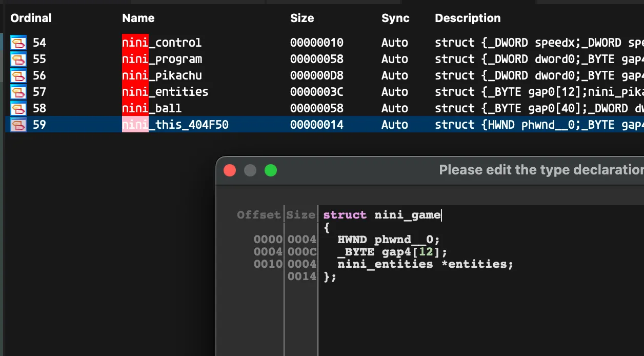Image resolution: width=644 pixels, height=356 pixels.
Task: Click the struct icon for ordinal 57
Action: 18,92
